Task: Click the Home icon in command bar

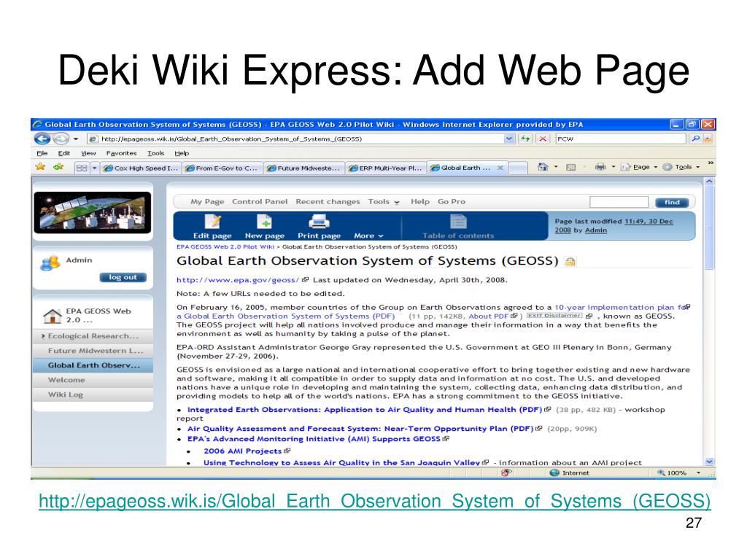Action: 543,167
